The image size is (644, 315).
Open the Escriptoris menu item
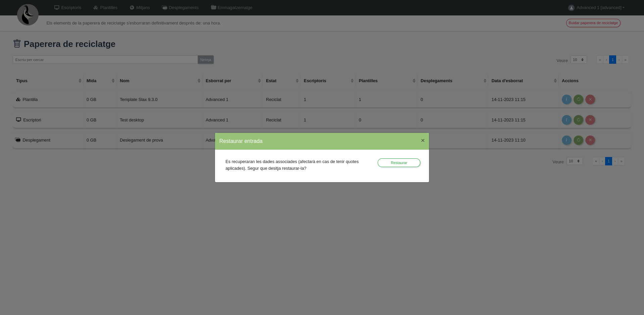pyautogui.click(x=68, y=8)
